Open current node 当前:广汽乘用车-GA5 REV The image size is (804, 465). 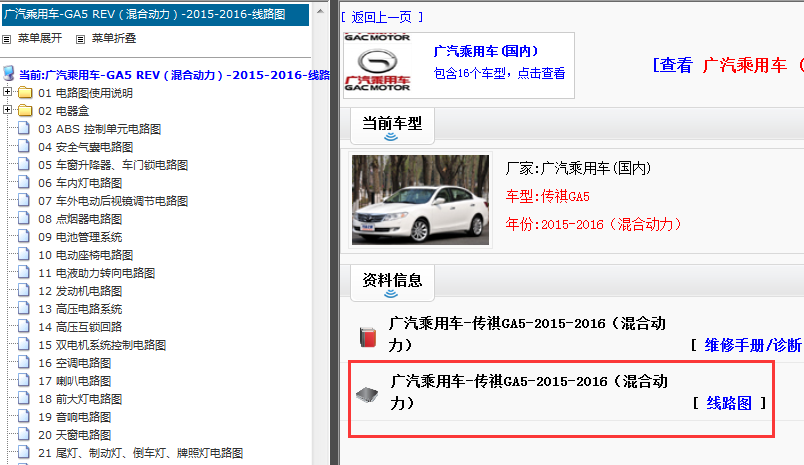(x=174, y=75)
